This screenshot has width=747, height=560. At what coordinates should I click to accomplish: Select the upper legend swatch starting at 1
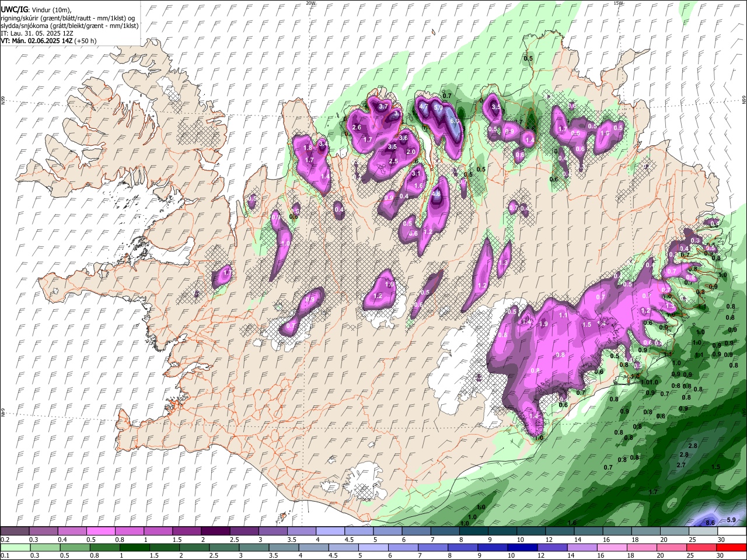click(x=158, y=531)
